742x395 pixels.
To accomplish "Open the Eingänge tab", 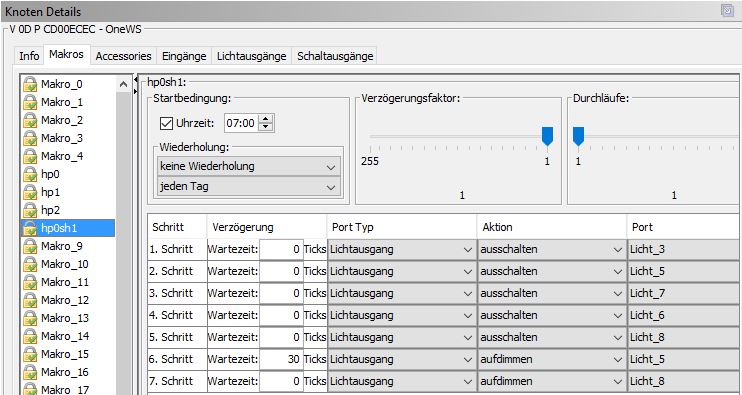I will tap(184, 56).
